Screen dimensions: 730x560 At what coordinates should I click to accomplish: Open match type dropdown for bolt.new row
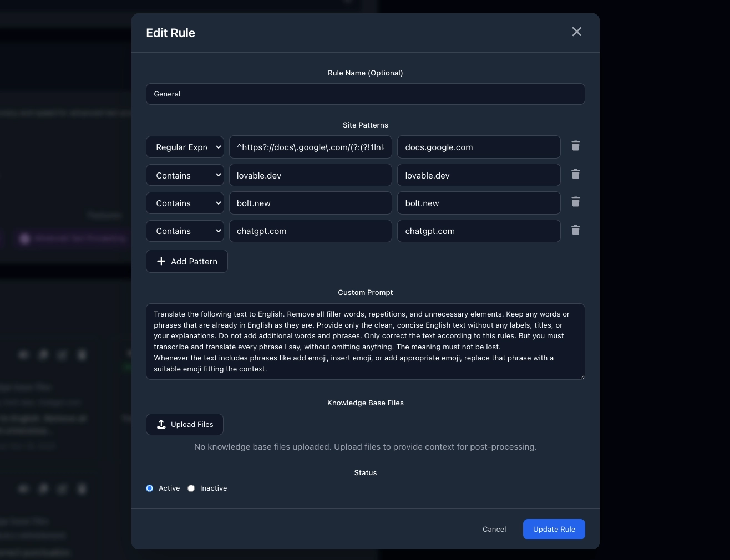[185, 203]
